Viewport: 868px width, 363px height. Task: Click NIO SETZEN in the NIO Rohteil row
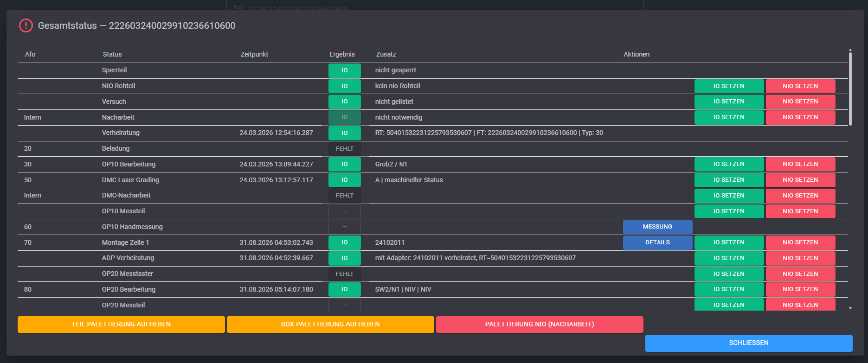800,86
